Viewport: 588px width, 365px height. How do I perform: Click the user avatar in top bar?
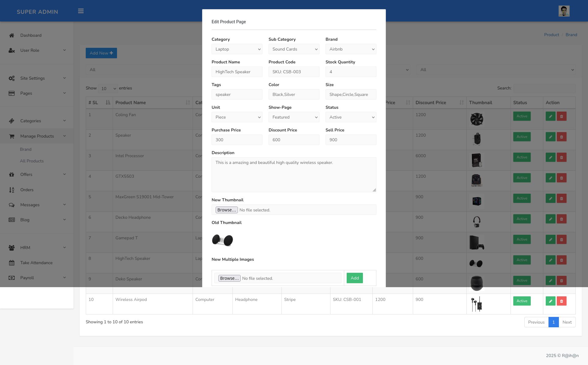564,11
